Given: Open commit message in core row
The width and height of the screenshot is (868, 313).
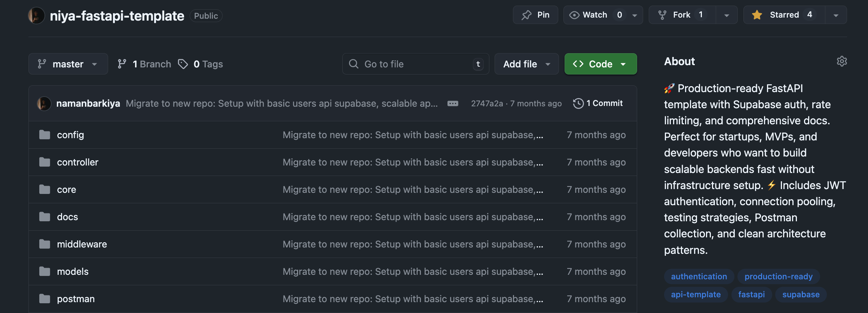Looking at the screenshot, I should pos(413,189).
